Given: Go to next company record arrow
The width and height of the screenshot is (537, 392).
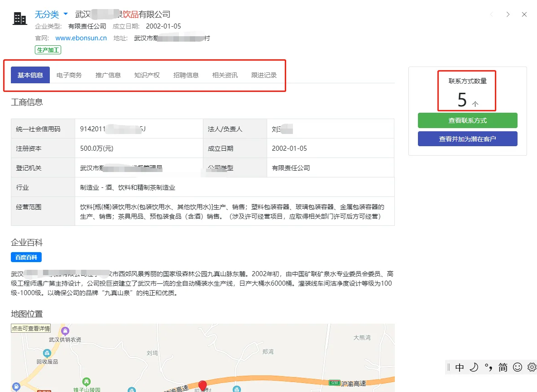Looking at the screenshot, I should click(508, 14).
